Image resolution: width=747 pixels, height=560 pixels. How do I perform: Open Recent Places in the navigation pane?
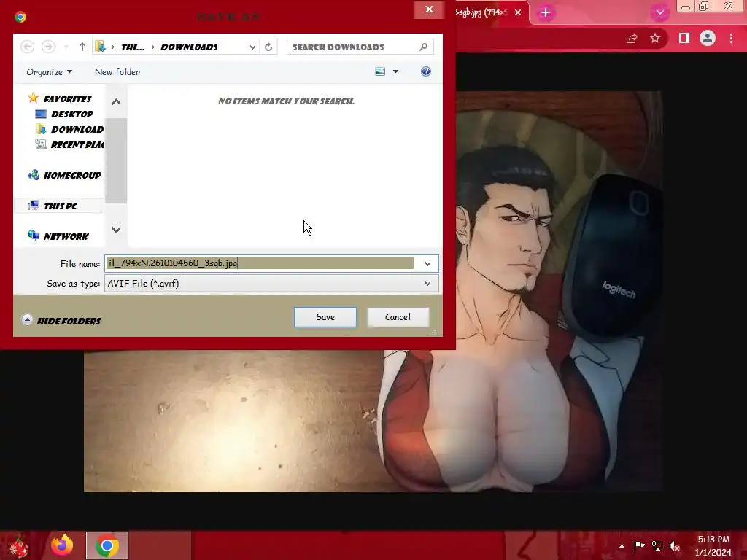[x=69, y=144]
